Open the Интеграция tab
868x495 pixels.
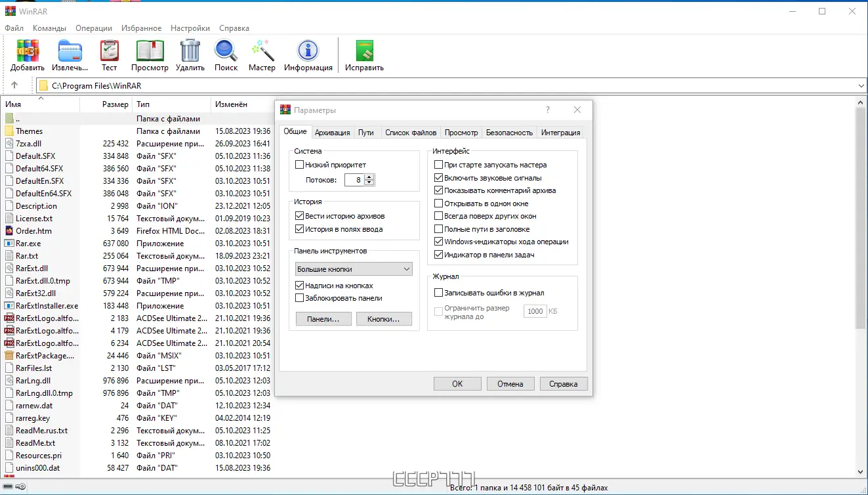tap(561, 133)
